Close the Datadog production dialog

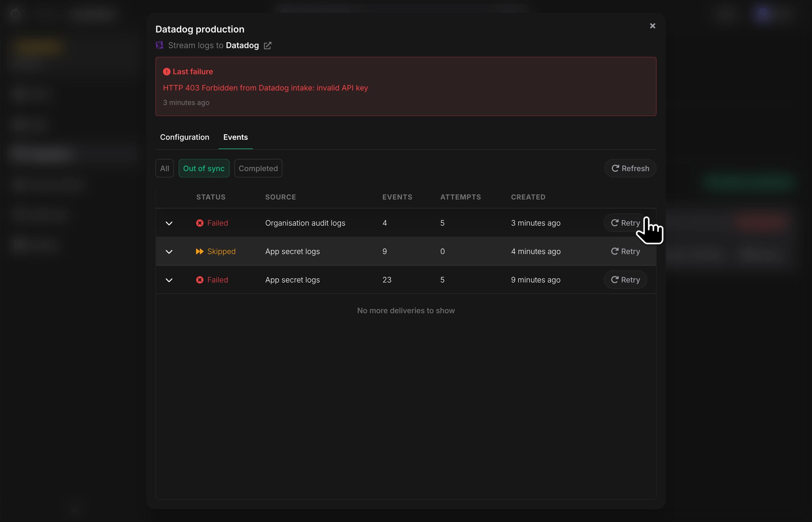pyautogui.click(x=652, y=26)
